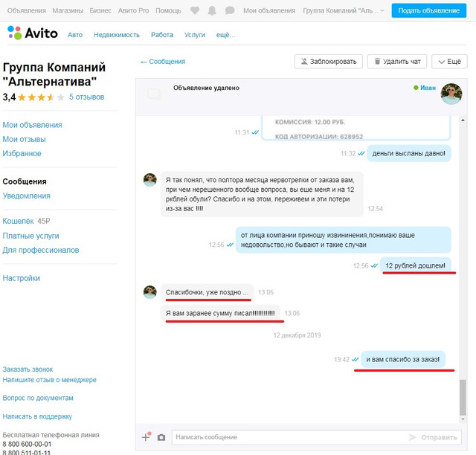This screenshot has width=476, height=455.
Task: Focus the Написать сообщение input field
Action: click(290, 437)
